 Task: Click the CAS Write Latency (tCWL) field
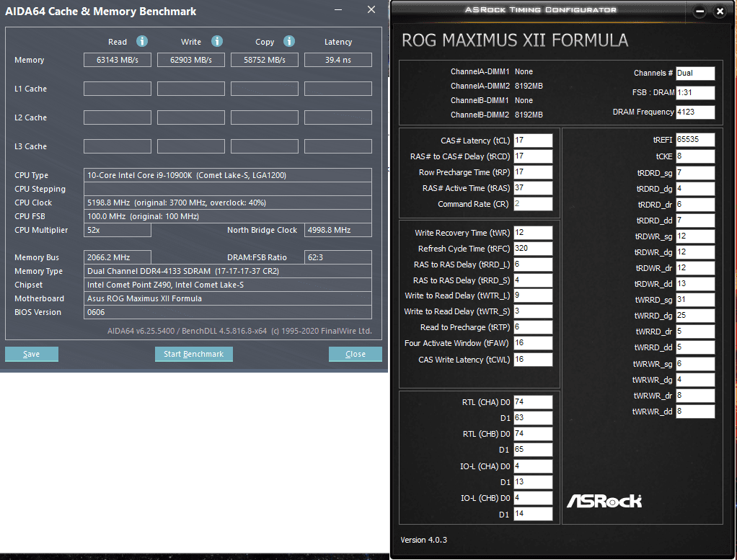(533, 360)
